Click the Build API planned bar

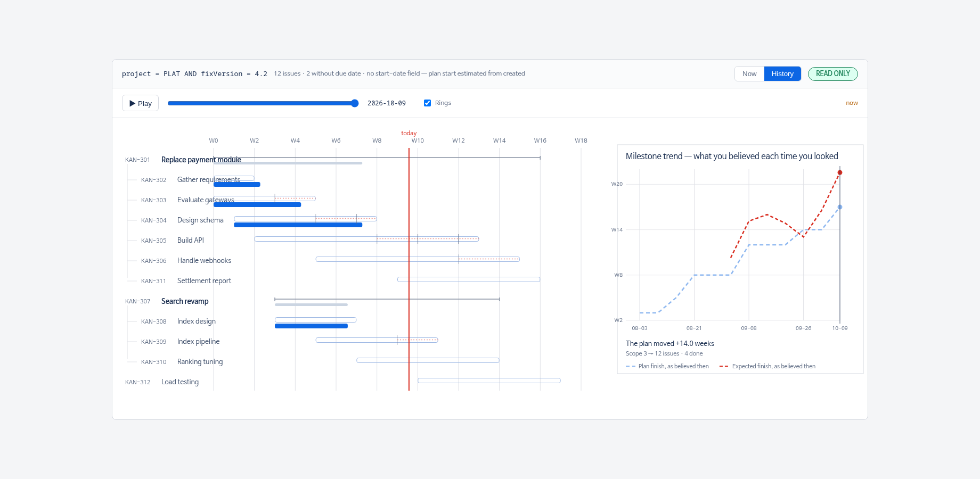click(x=366, y=239)
